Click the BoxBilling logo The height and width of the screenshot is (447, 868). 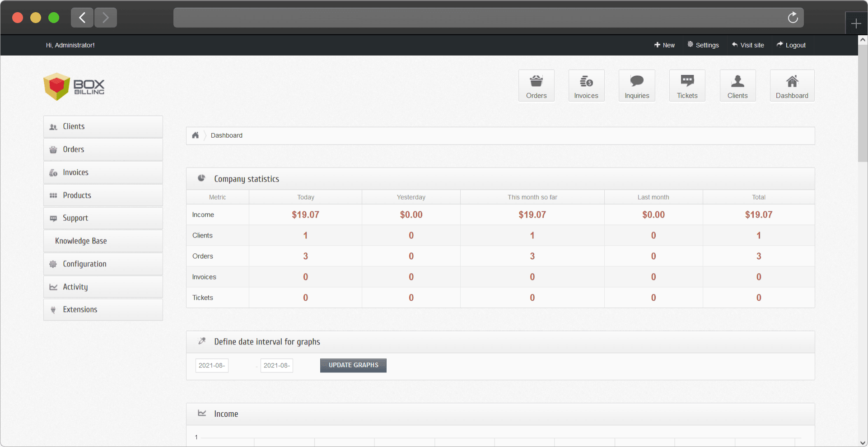pos(75,86)
